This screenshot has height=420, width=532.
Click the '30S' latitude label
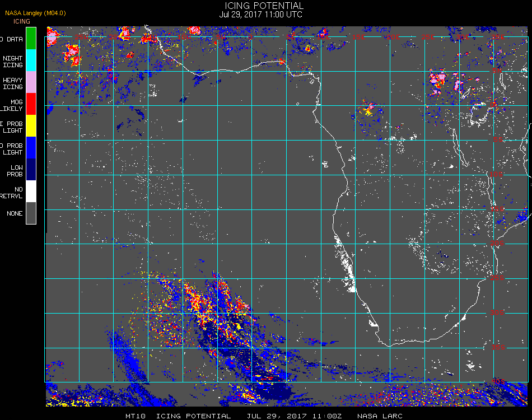[x=497, y=312]
